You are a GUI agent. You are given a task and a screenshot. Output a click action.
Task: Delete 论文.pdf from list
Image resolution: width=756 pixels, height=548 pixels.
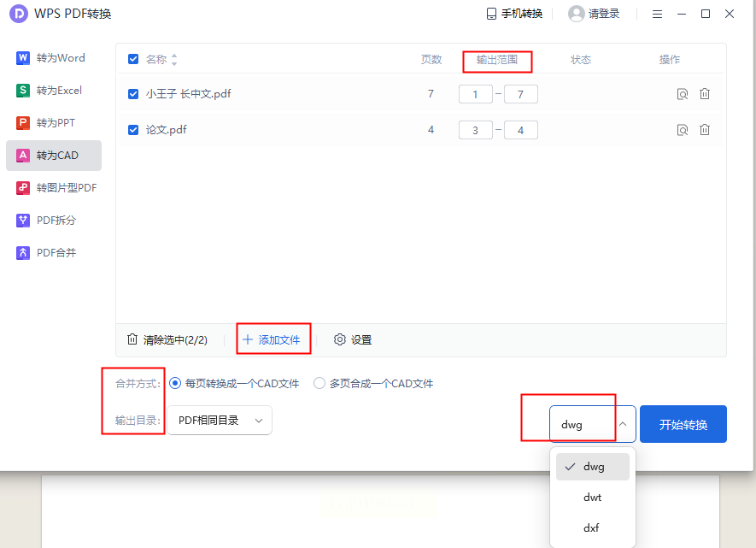tap(705, 130)
